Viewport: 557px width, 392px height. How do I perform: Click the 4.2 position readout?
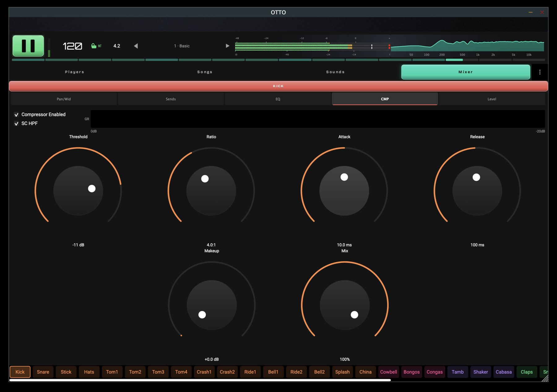(x=117, y=46)
